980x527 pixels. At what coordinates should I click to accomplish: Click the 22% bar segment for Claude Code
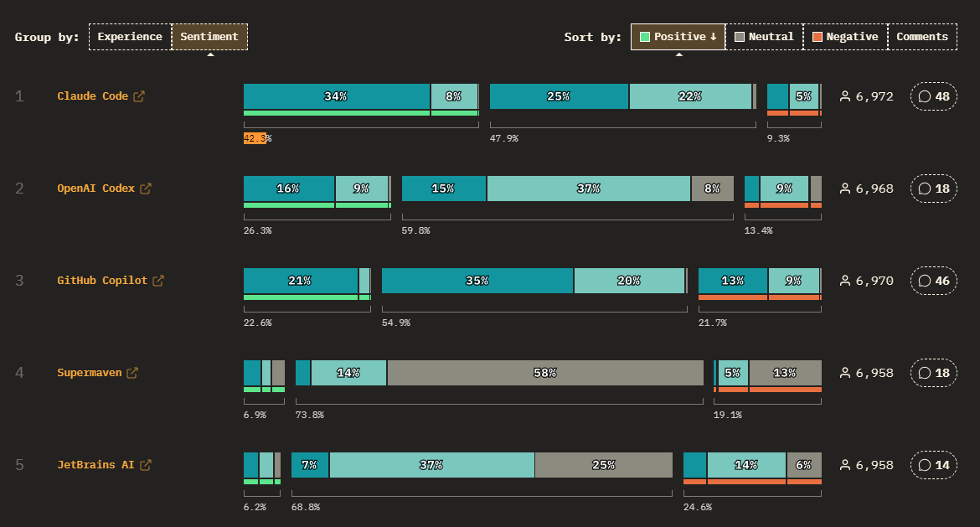pyautogui.click(x=691, y=96)
